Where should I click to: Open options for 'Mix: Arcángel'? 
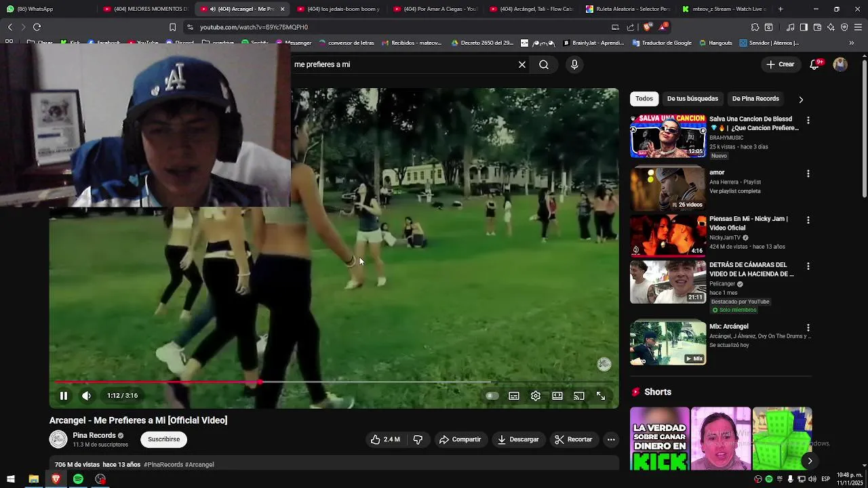(x=808, y=327)
